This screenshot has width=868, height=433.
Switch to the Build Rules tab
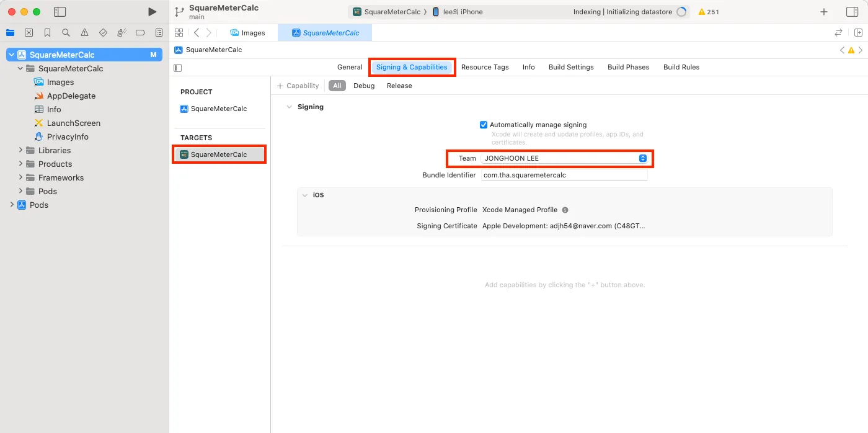[681, 67]
